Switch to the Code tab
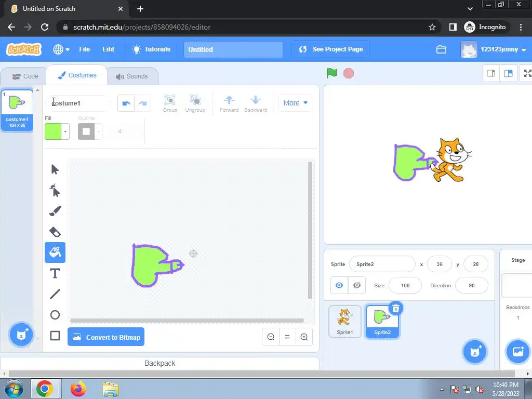The width and height of the screenshot is (532, 399). tap(25, 76)
